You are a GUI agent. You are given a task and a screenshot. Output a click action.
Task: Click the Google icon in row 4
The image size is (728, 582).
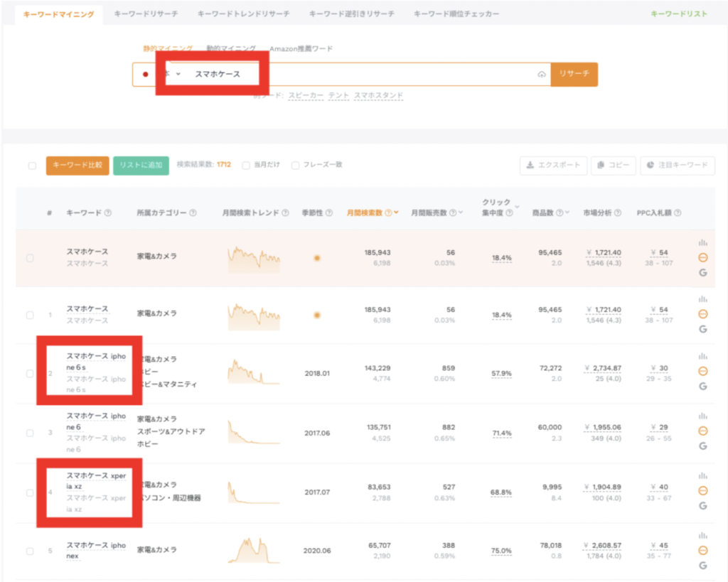(703, 506)
